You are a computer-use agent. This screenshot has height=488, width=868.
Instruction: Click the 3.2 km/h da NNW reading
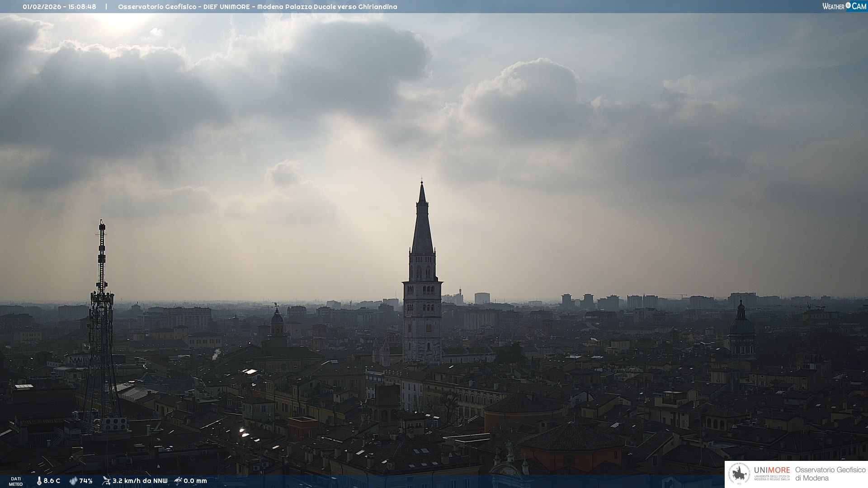coord(140,481)
